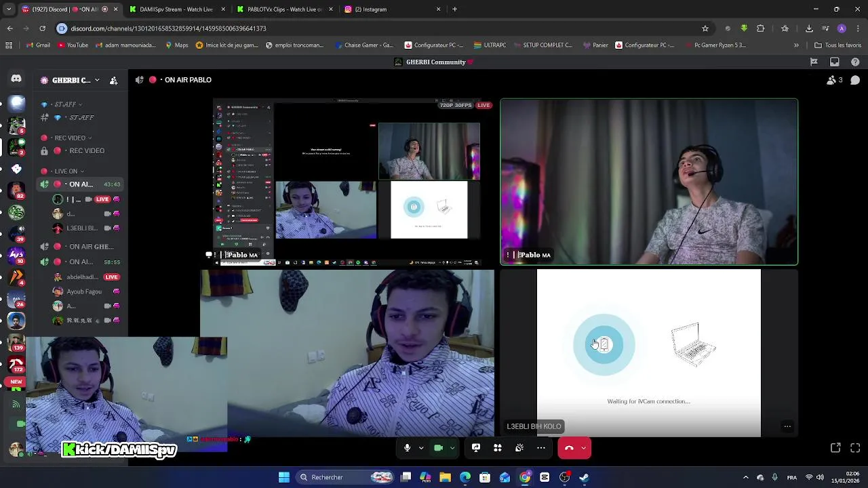Viewport: 868px width, 488px height.
Task: Open the Maps bookmark
Action: 177,45
